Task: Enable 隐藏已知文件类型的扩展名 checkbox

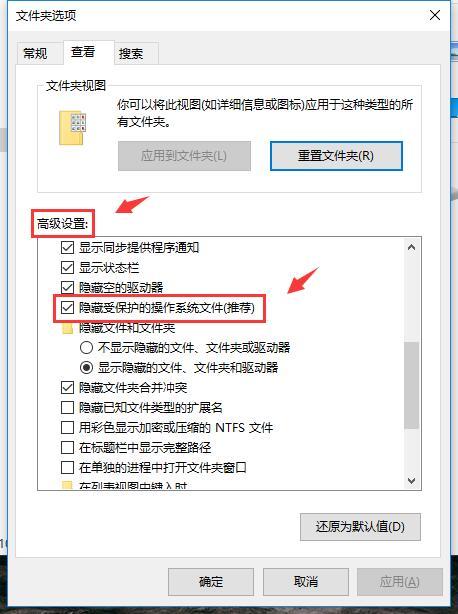Action: 67,408
